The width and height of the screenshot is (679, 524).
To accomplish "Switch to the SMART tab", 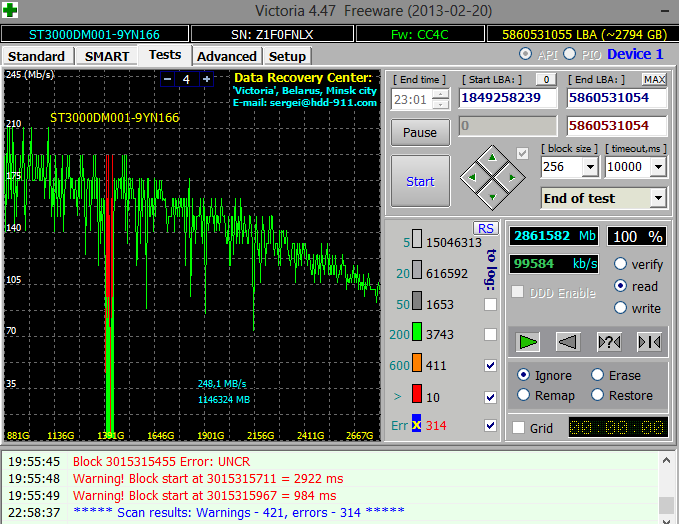I will click(106, 56).
